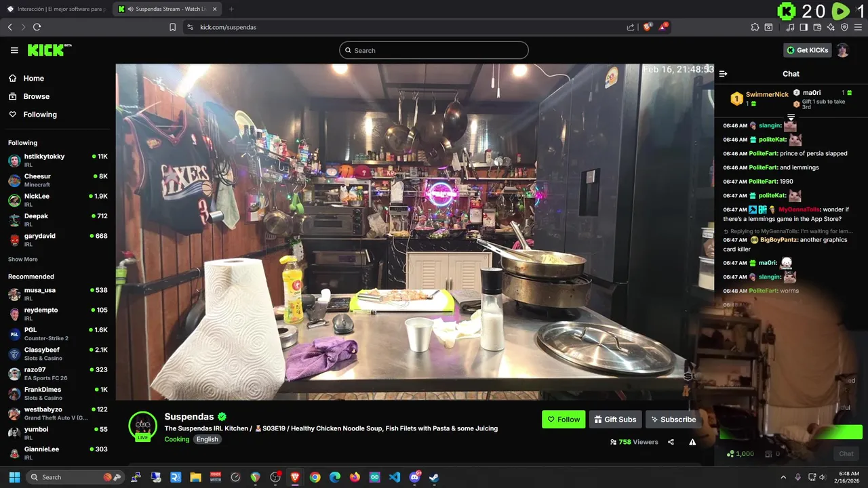
Task: Open Cheesur channel in Following
Action: point(58,180)
